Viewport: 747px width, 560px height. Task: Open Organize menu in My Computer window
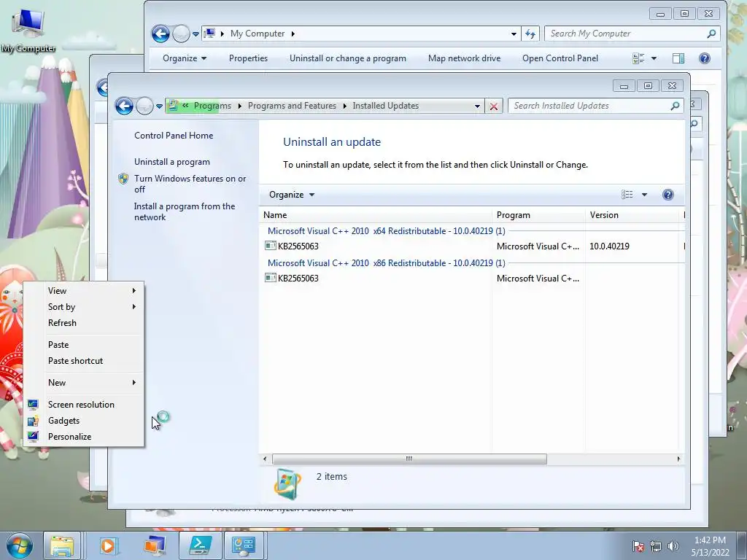[185, 58]
